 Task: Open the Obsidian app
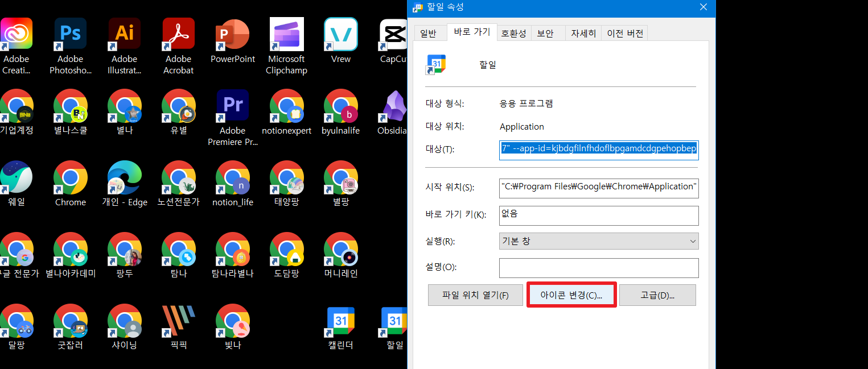click(393, 105)
